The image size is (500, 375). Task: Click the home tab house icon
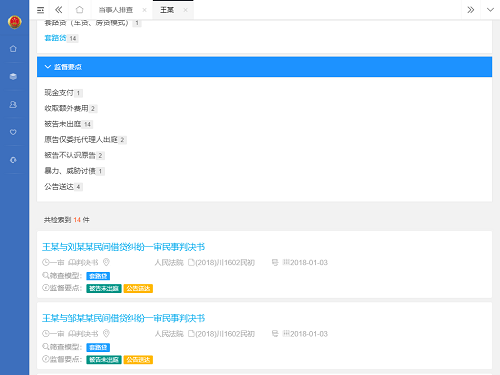point(79,10)
